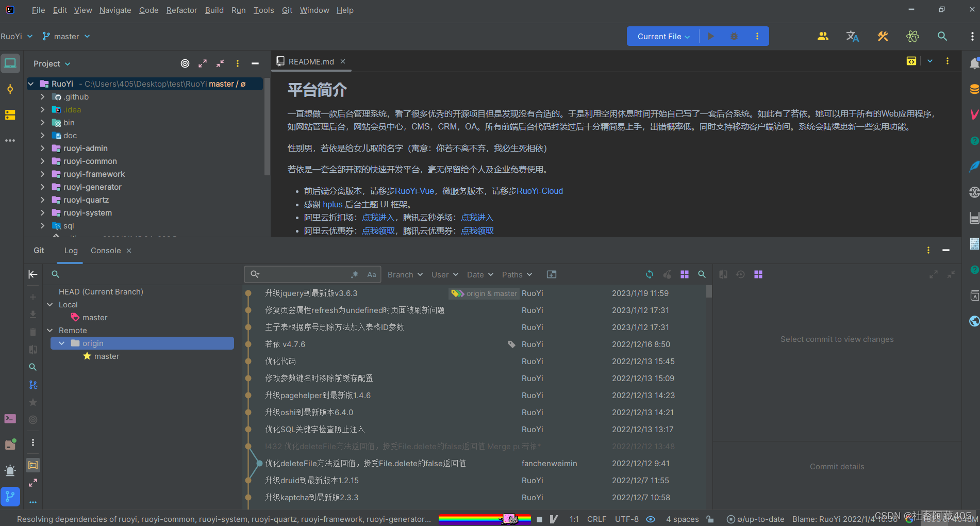Screen dimensions: 980x526
Task: Hide the Git branches tree pane
Action: click(32, 274)
